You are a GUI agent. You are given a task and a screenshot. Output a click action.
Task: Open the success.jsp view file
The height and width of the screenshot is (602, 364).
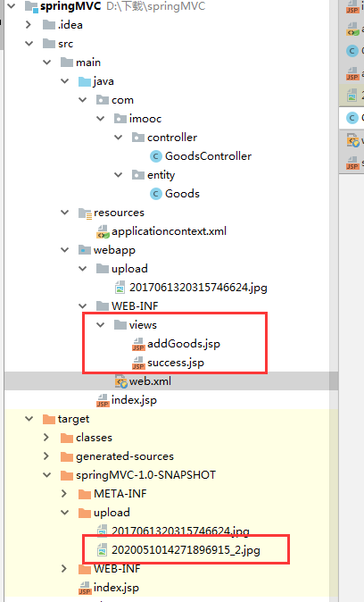click(168, 363)
